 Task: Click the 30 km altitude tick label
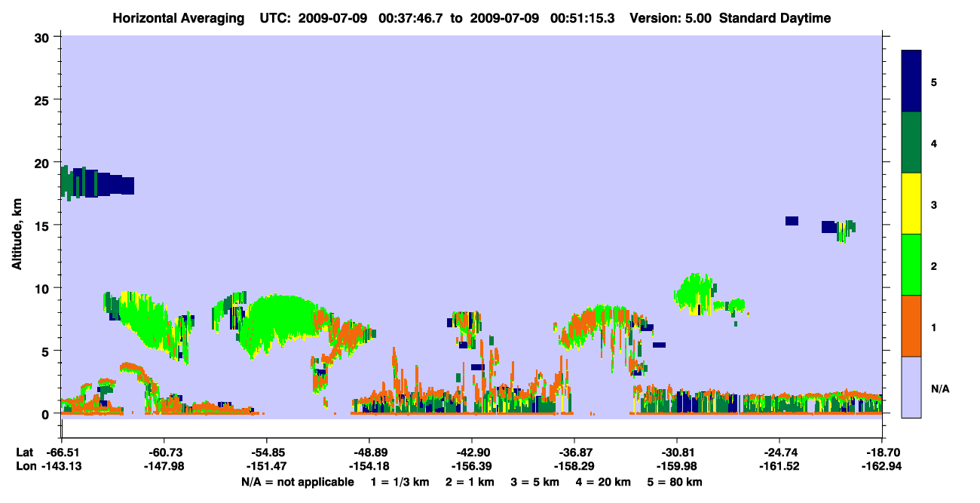coord(42,37)
